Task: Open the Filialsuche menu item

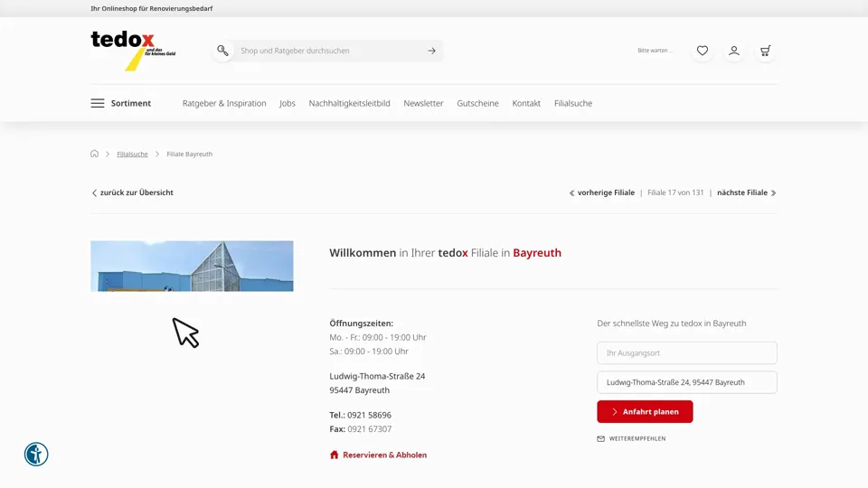Action: point(573,103)
